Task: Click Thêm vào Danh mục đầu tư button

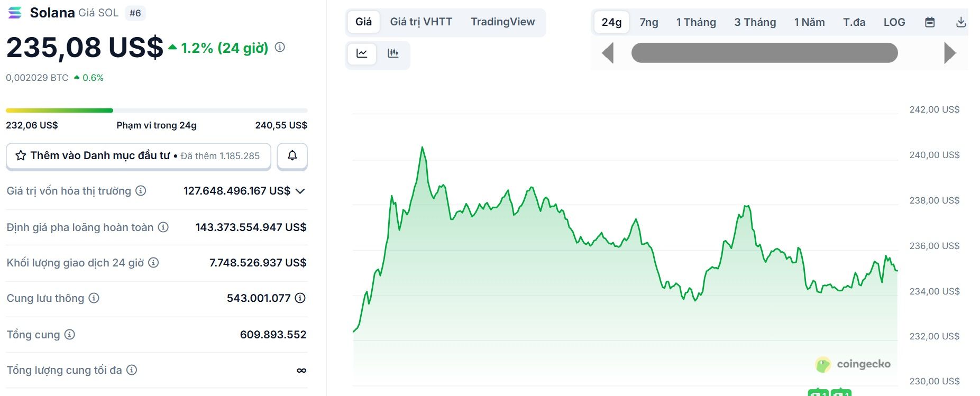Action: (x=138, y=155)
